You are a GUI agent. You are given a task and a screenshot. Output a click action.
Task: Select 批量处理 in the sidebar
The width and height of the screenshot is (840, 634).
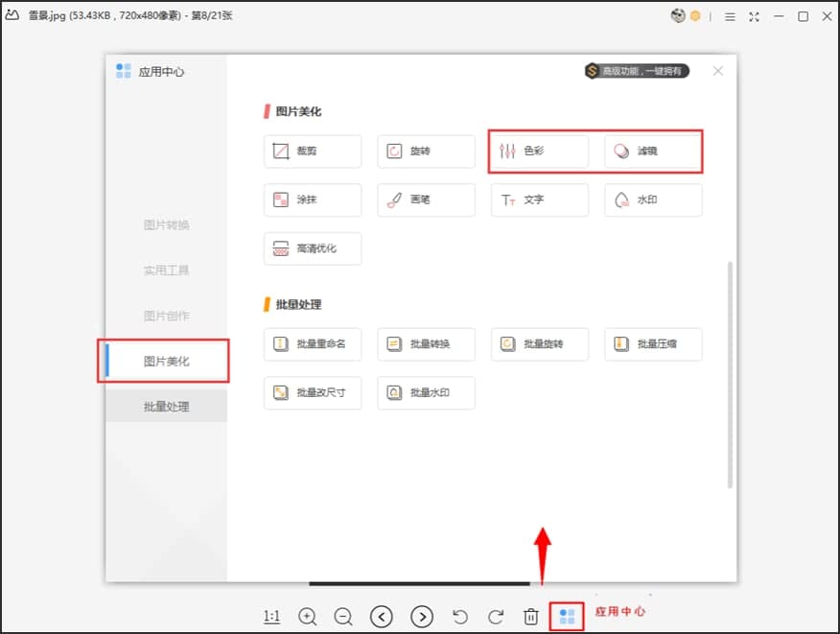[166, 407]
